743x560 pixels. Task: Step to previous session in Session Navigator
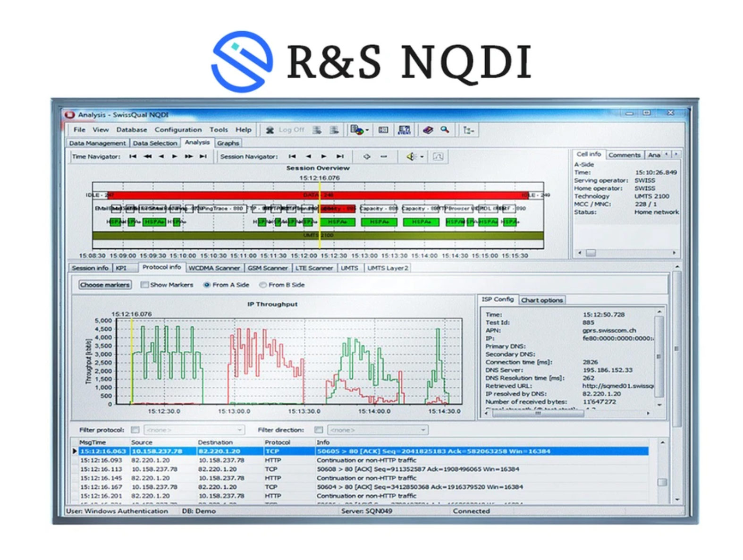point(308,156)
